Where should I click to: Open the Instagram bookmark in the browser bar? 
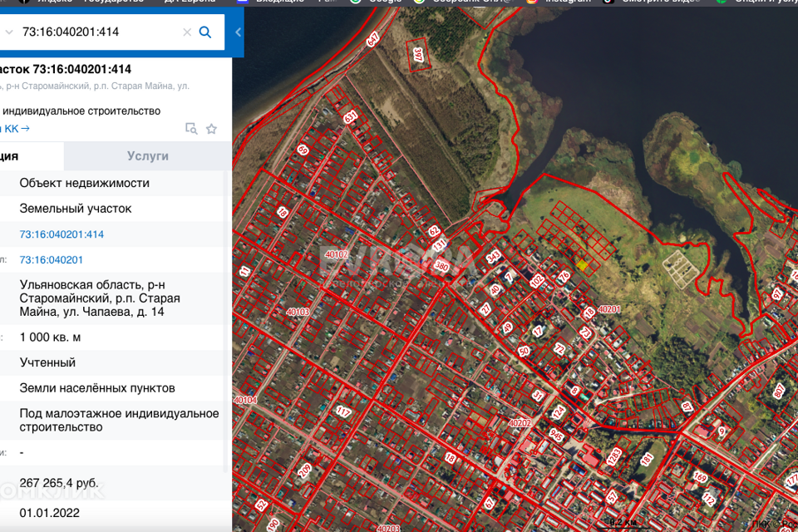click(569, 2)
